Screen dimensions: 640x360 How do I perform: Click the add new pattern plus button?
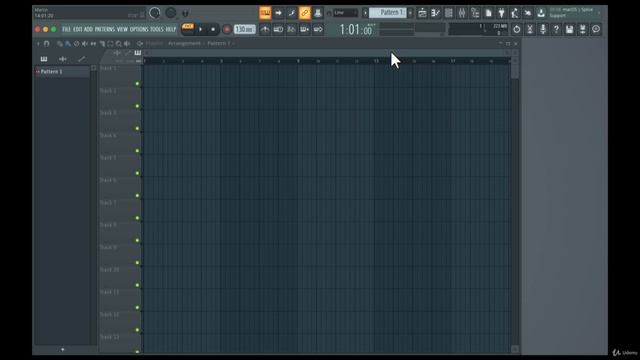(411, 13)
